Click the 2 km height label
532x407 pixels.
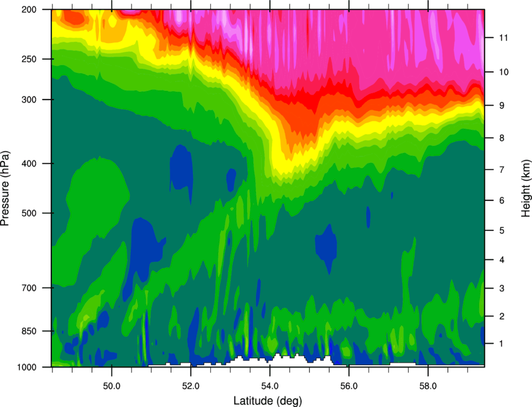502,316
